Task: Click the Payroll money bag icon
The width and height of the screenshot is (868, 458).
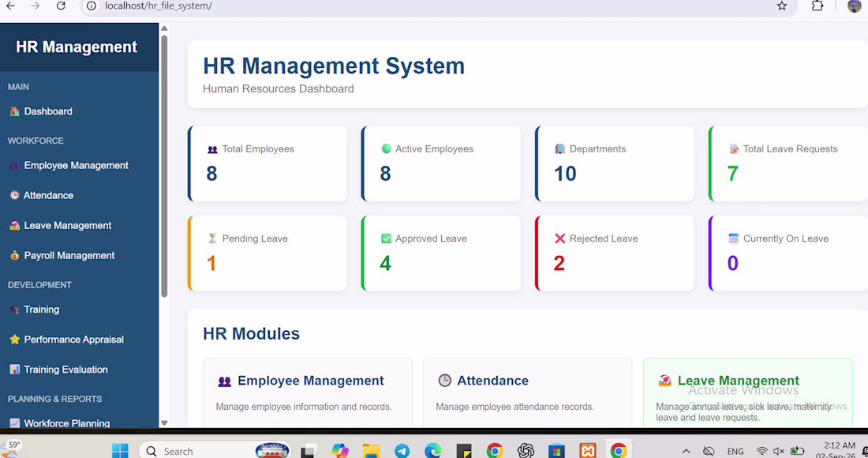Action: 14,255
